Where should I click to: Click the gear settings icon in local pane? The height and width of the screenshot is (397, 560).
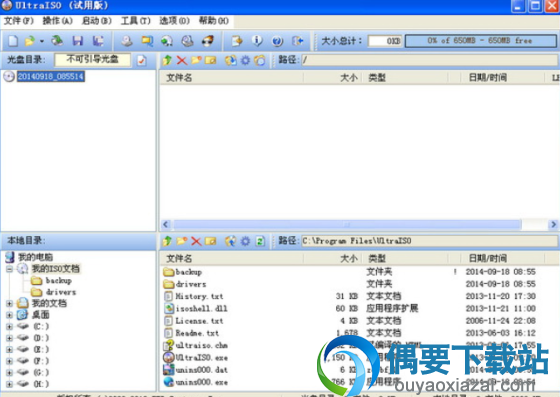tap(245, 241)
